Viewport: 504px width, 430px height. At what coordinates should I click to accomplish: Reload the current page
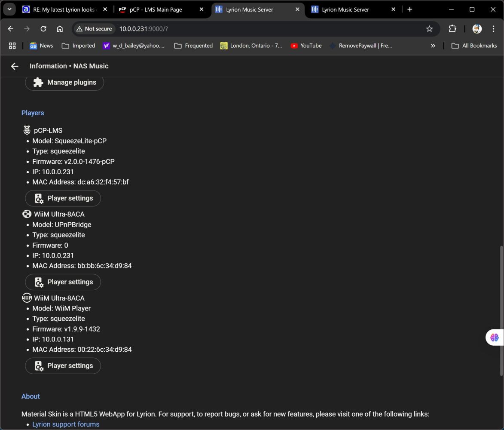43,29
